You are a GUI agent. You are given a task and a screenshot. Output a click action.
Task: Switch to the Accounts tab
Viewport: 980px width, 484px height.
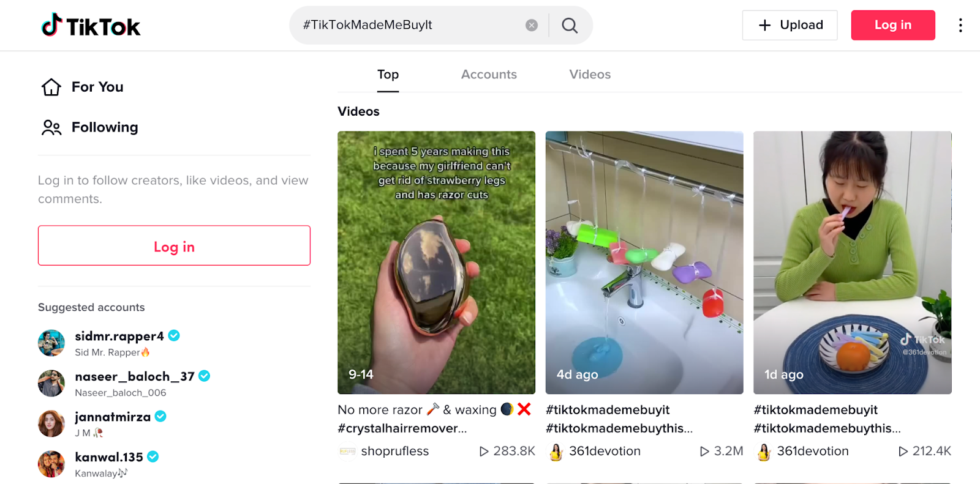pos(489,75)
